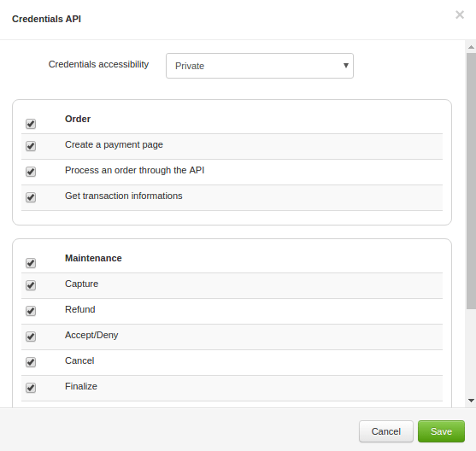Toggle the Maintenance group checkbox
The width and height of the screenshot is (476, 451).
click(31, 263)
